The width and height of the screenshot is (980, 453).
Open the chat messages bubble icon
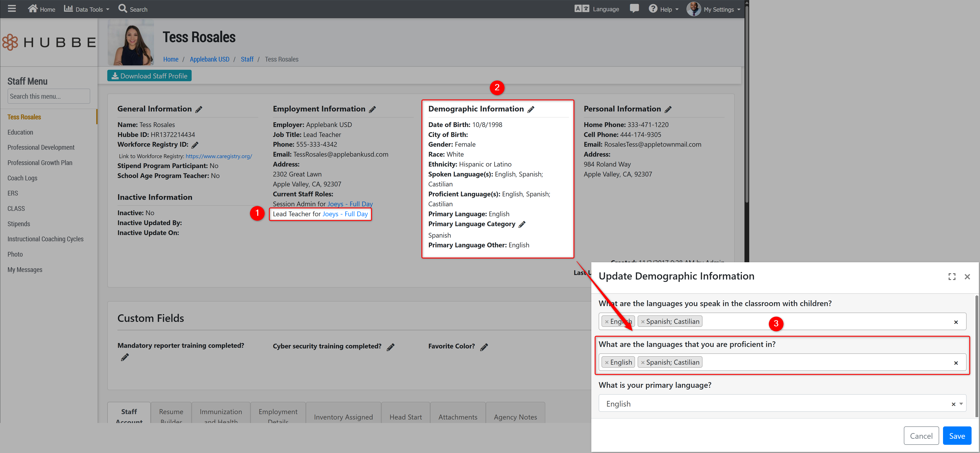click(x=634, y=8)
